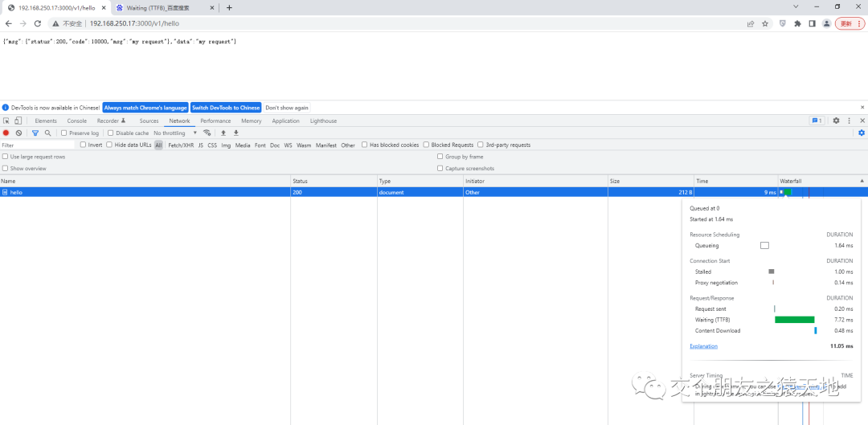Check the Invert filter checkbox

coord(83,145)
